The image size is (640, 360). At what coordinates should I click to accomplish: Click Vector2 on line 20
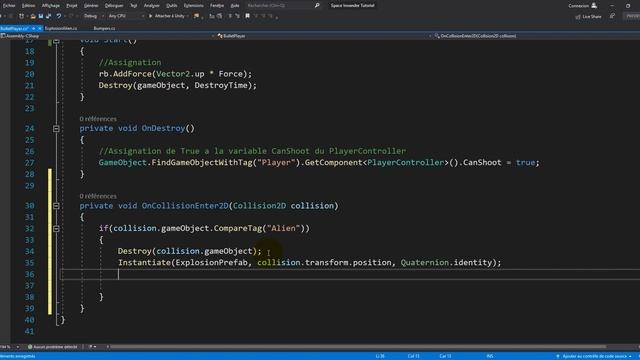click(173, 74)
